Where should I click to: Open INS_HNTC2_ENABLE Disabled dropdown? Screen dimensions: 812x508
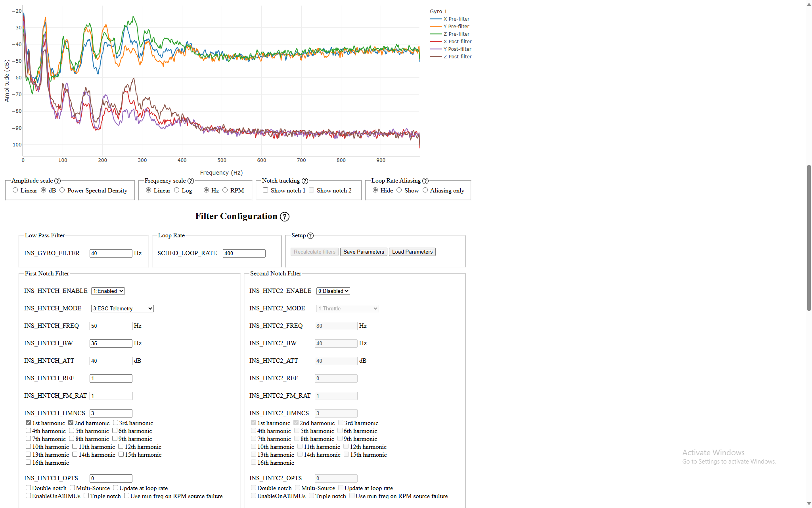click(x=333, y=291)
